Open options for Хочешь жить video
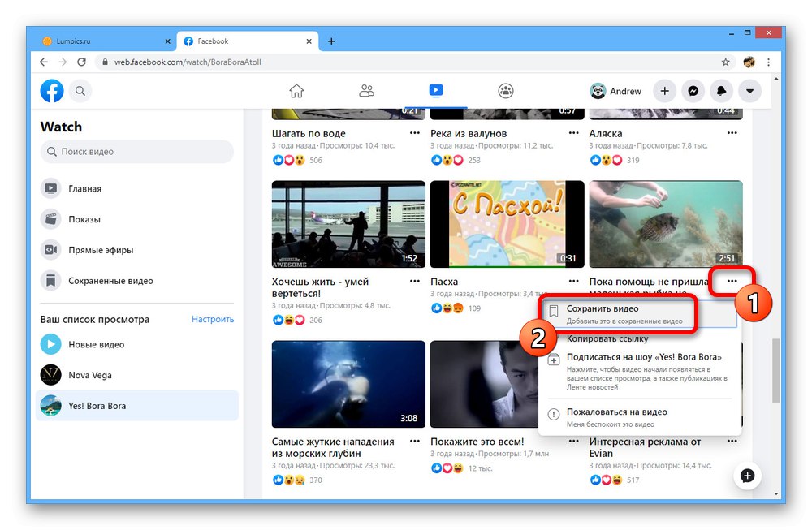 (415, 281)
